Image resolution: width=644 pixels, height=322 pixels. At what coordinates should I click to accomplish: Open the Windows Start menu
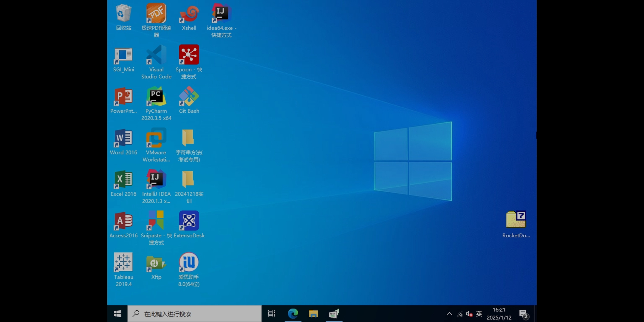coord(117,314)
